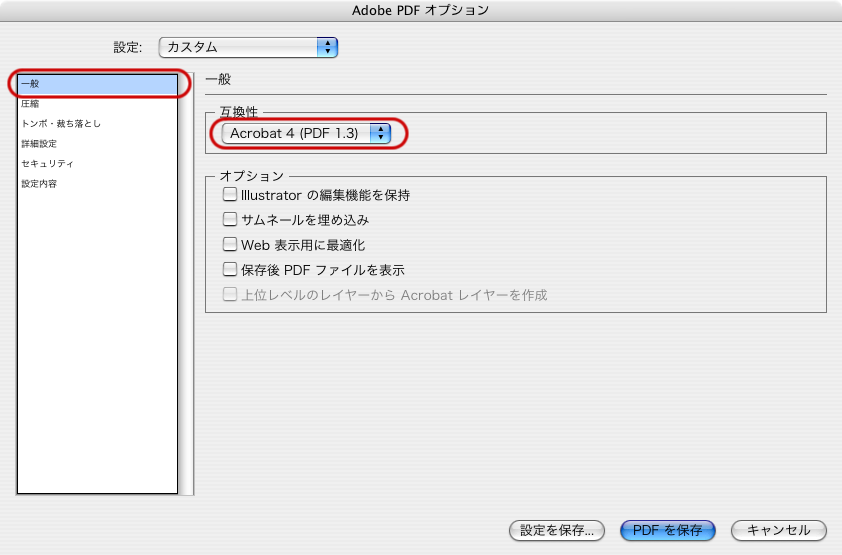
Task: Click the 設定を保存... button
Action: (x=557, y=530)
